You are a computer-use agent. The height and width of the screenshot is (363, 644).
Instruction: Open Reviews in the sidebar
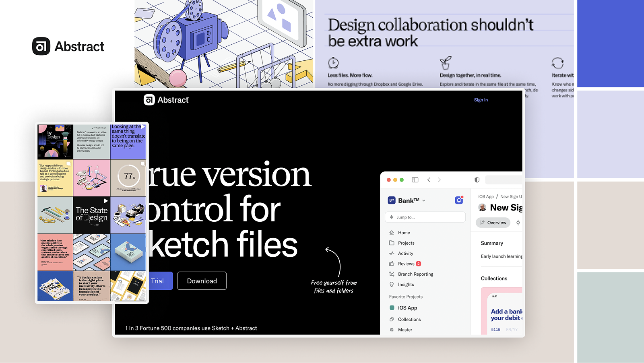coord(406,264)
